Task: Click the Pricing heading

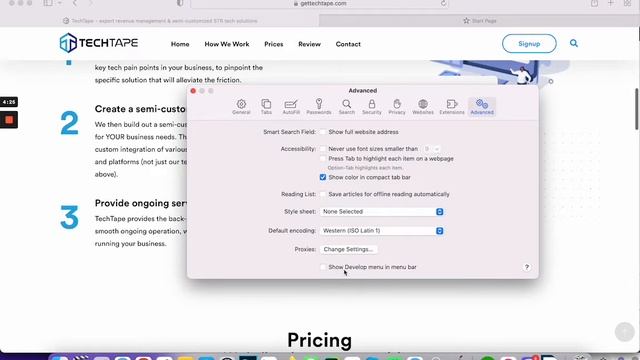Action: [x=319, y=340]
